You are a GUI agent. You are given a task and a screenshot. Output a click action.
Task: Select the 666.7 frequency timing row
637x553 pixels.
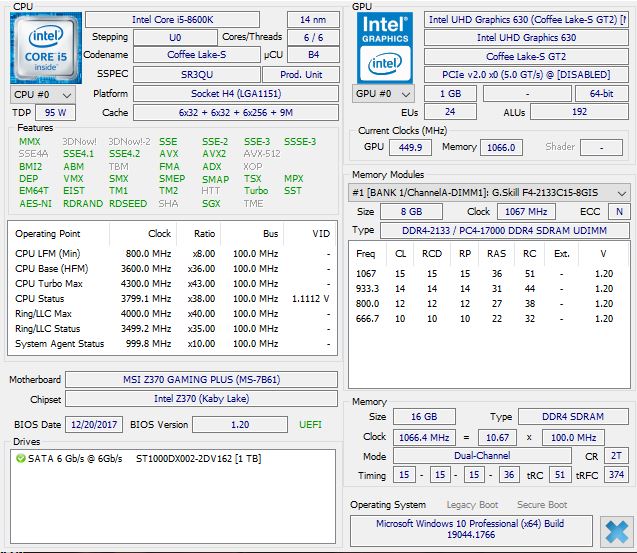[489, 319]
